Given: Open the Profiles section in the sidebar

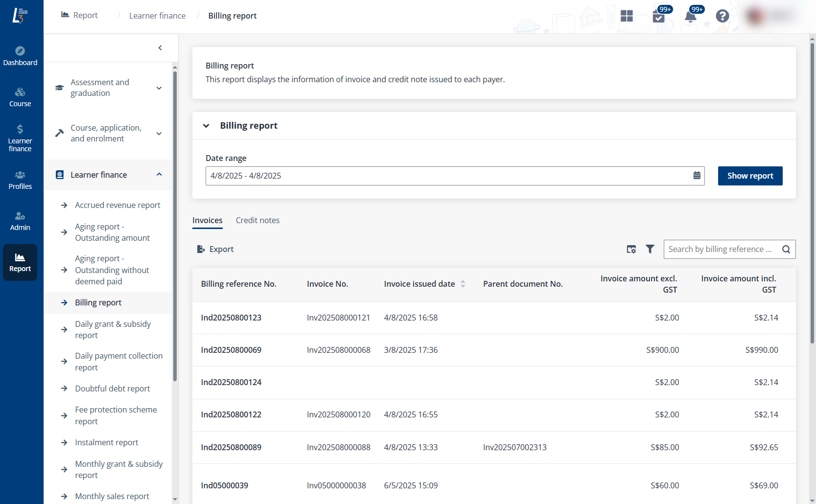Looking at the screenshot, I should click(x=20, y=180).
